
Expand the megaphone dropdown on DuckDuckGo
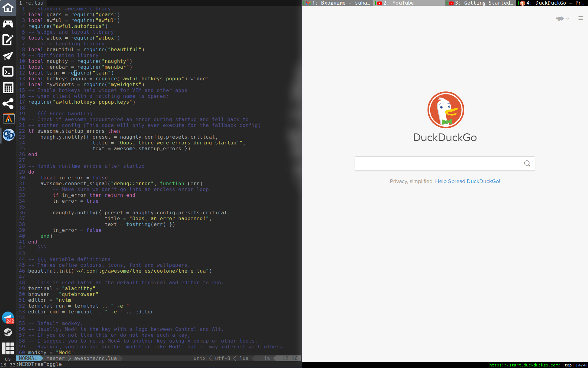tap(562, 18)
